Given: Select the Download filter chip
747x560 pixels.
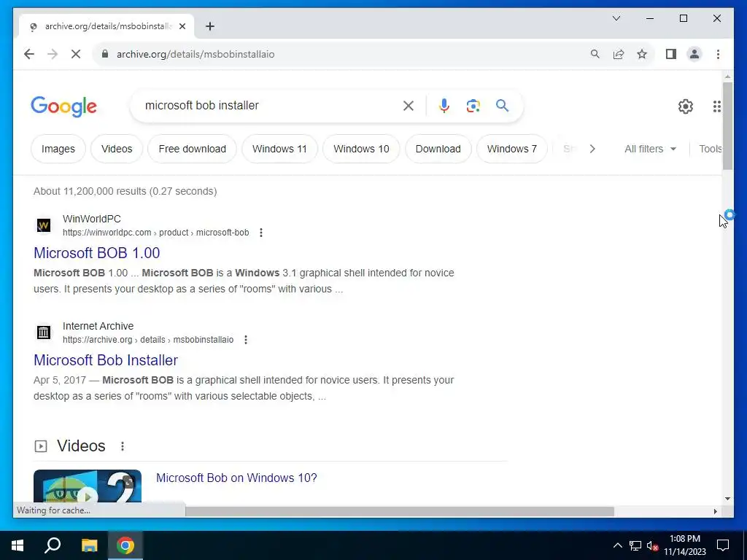Looking at the screenshot, I should 438,149.
